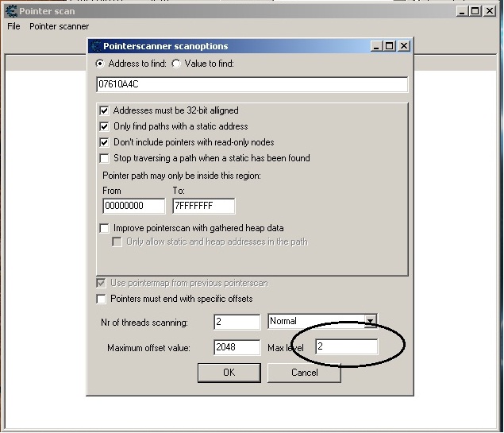Confirm scan options with OK button
The image size is (504, 433).
pyautogui.click(x=229, y=373)
